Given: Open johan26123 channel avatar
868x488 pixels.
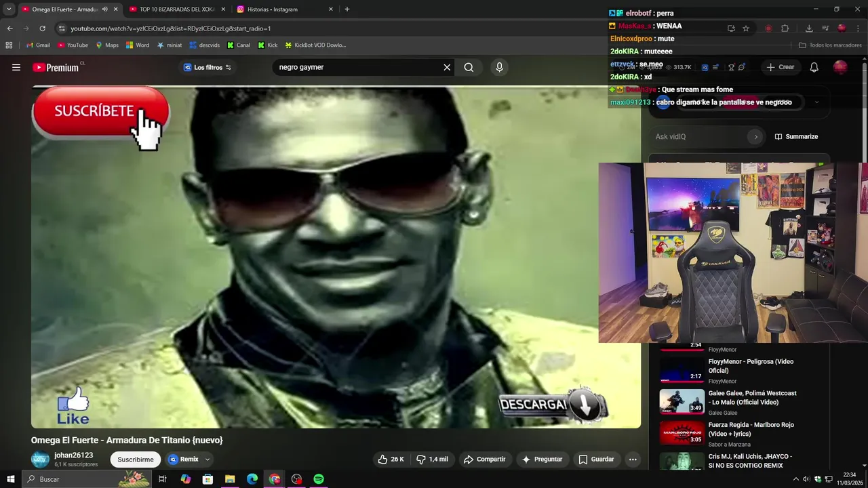Looking at the screenshot, I should click(40, 460).
